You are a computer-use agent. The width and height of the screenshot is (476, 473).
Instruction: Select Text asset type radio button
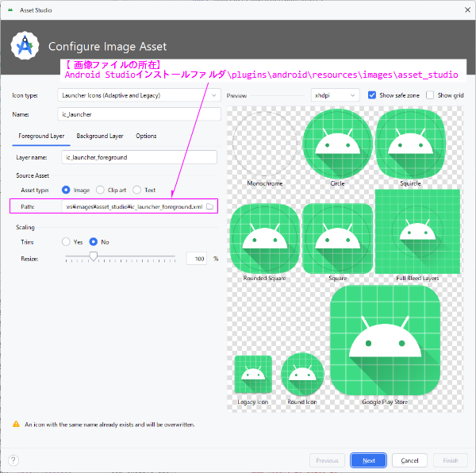[137, 190]
